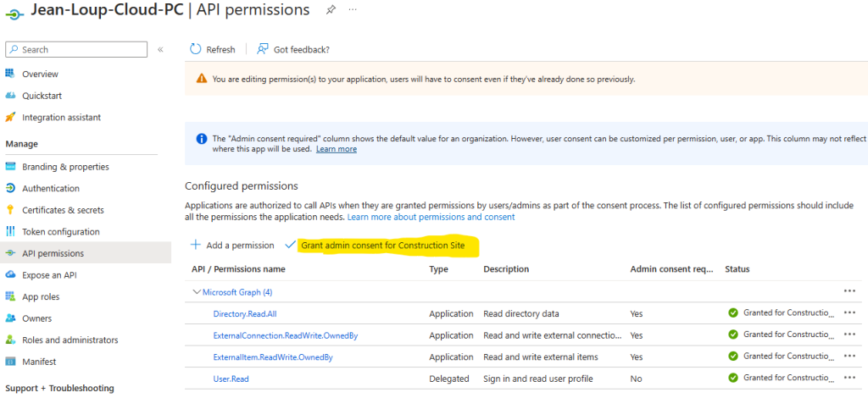The width and height of the screenshot is (868, 398).
Task: Open the Quickstart page
Action: (42, 96)
